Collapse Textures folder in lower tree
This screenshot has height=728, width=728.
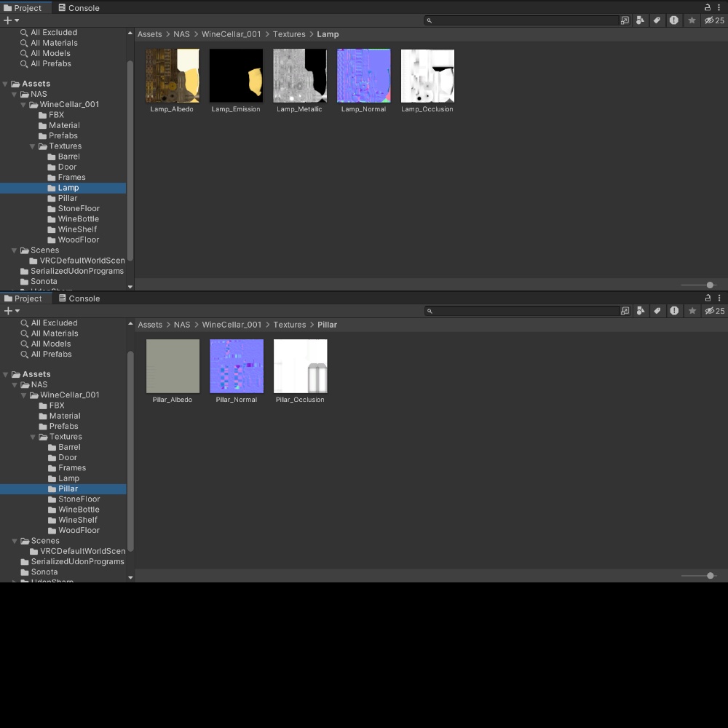[33, 437]
